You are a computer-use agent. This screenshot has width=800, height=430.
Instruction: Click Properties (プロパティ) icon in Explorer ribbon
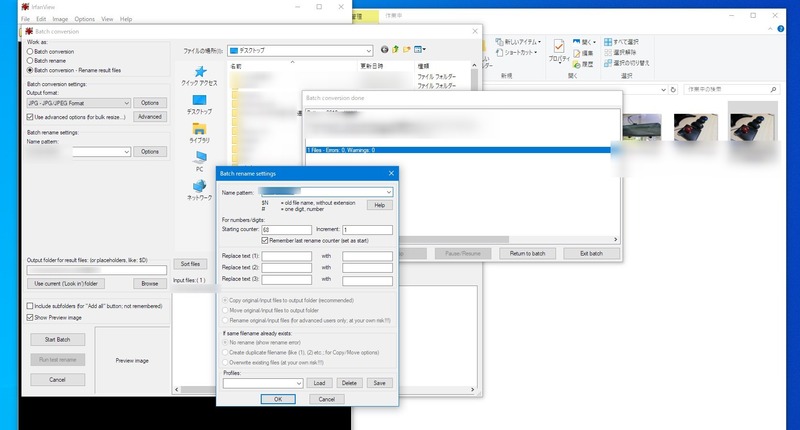pos(559,49)
